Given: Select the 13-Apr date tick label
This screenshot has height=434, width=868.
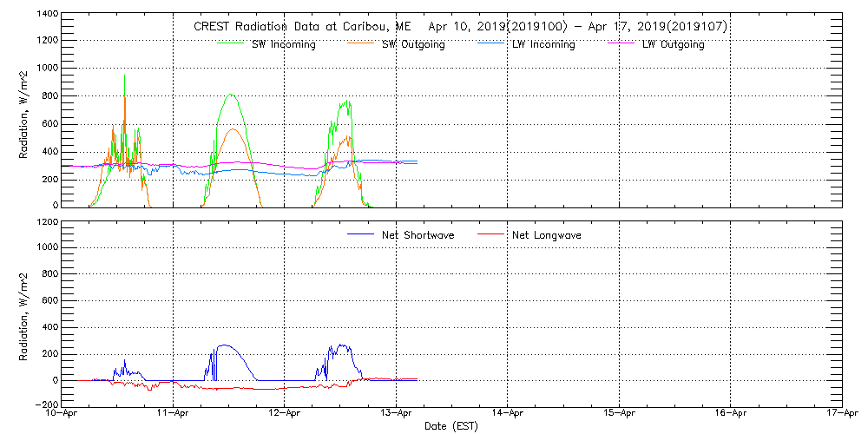Looking at the screenshot, I should coord(397,414).
